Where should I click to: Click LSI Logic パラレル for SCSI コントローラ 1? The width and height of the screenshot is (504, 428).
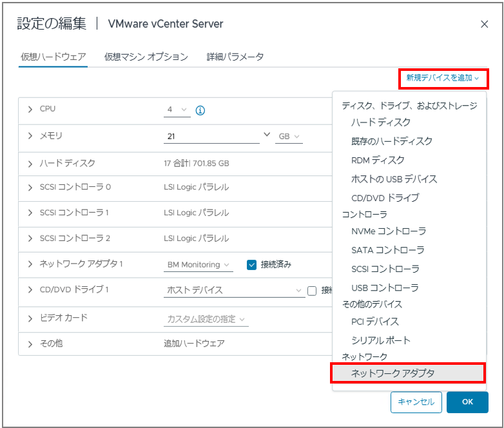click(x=197, y=213)
